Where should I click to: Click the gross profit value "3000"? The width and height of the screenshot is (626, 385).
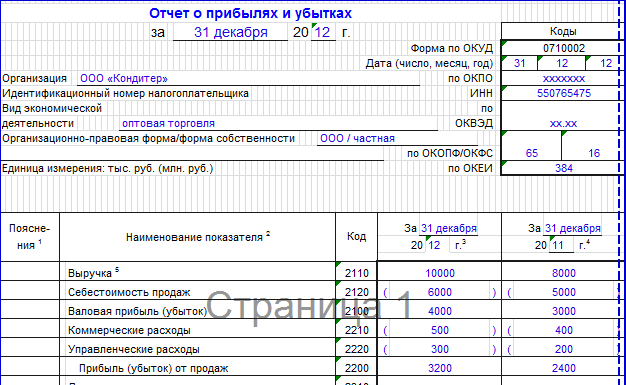564,312
